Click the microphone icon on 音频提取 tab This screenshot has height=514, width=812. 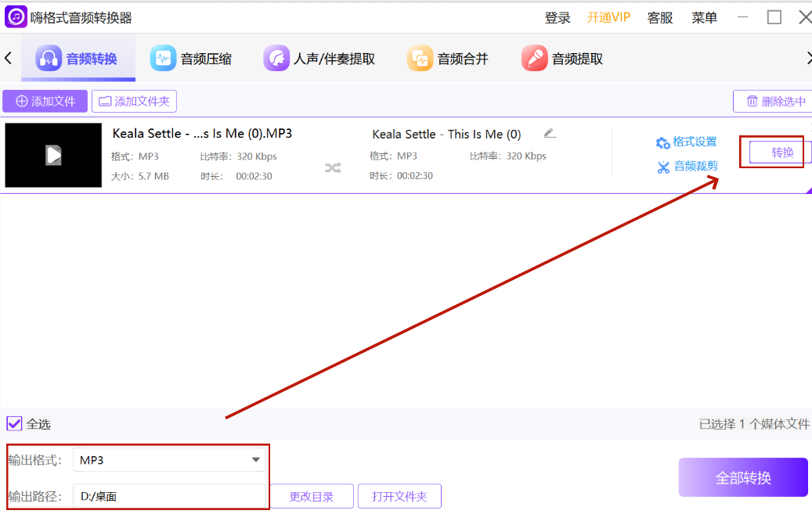point(533,57)
